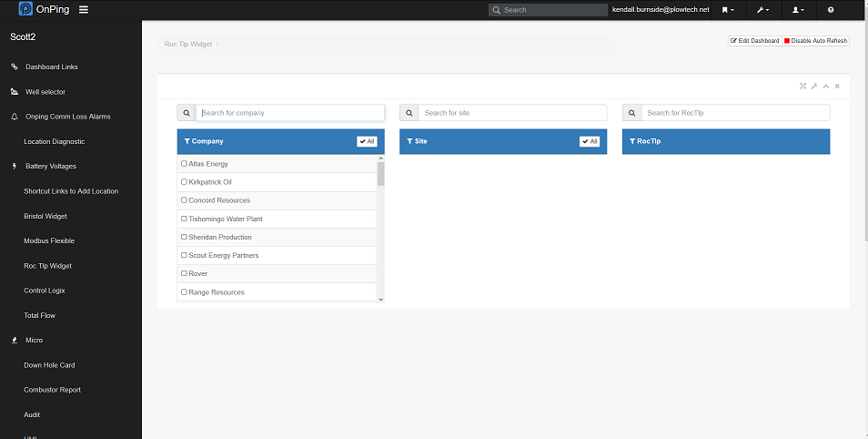Toggle the hamburger sidebar menu
Screen dimensions: 868x439
pyautogui.click(x=84, y=10)
